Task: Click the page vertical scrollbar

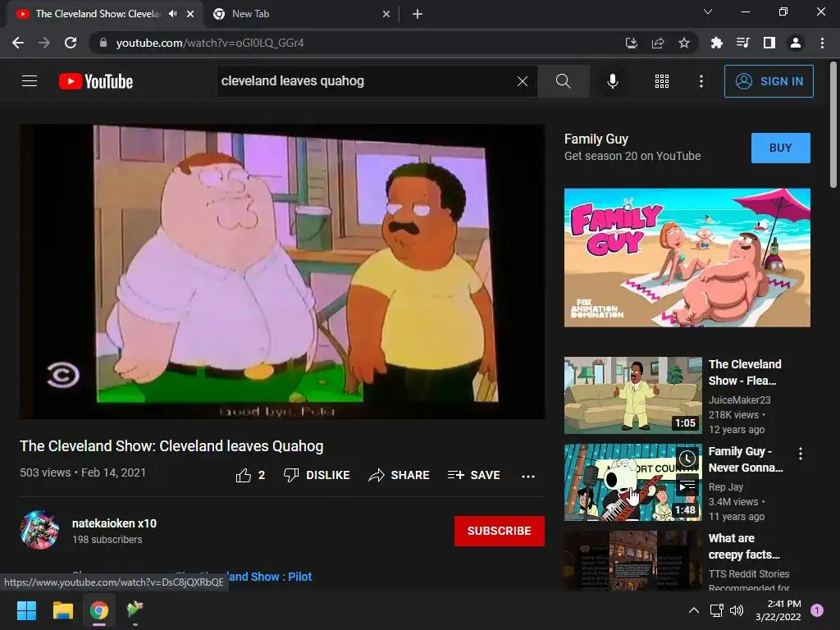Action: tap(833, 125)
